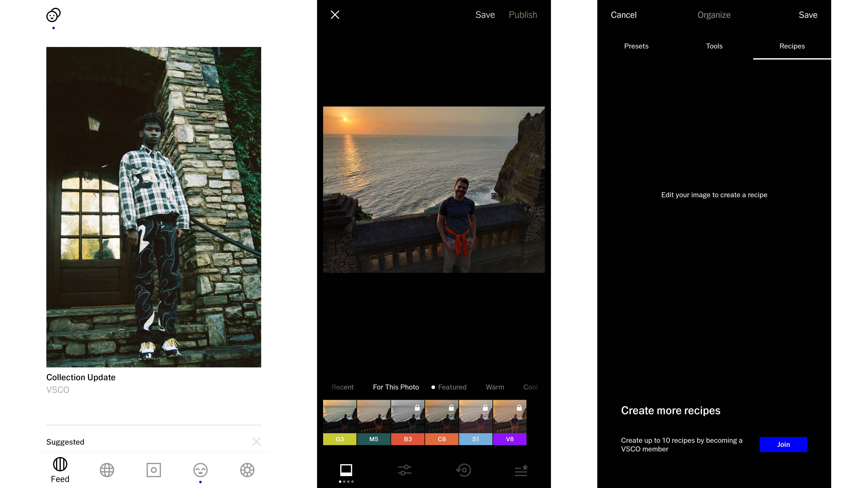This screenshot has width=868, height=488.
Task: Open the Presets tab
Action: point(636,46)
